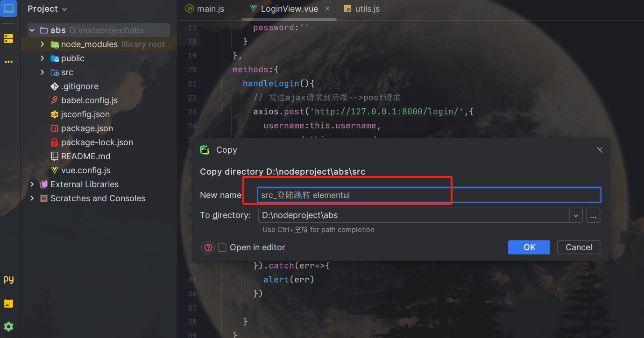Select jsconfig.json in project tree
The width and height of the screenshot is (644, 338).
pos(85,114)
